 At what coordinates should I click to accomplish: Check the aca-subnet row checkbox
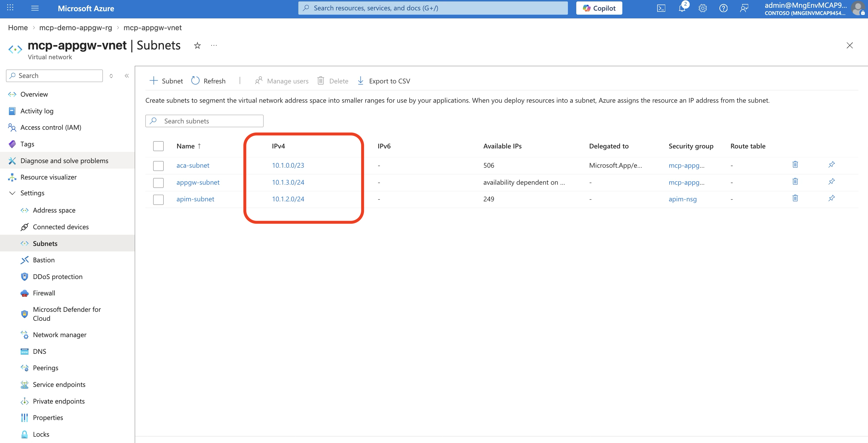(x=158, y=165)
